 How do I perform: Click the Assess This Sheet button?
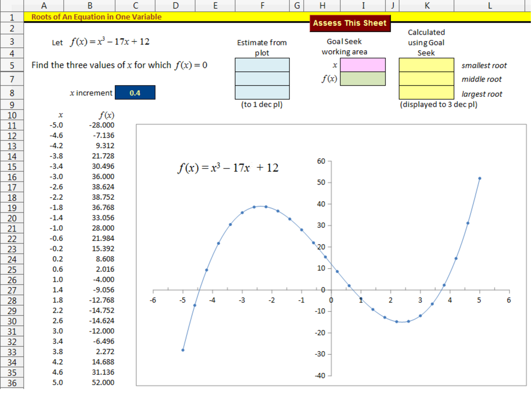350,23
